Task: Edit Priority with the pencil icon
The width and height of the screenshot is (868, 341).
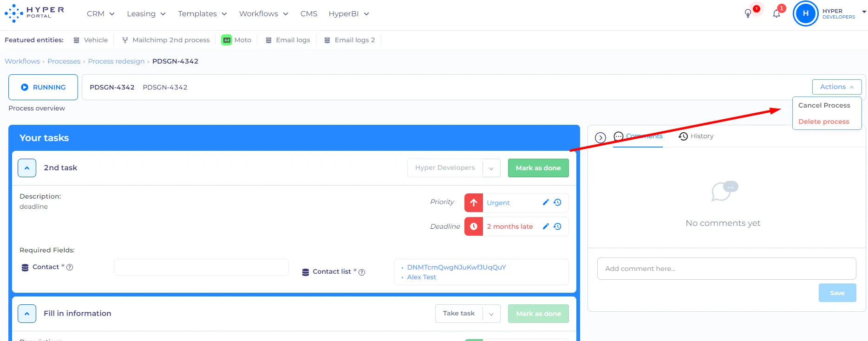Action: 546,202
